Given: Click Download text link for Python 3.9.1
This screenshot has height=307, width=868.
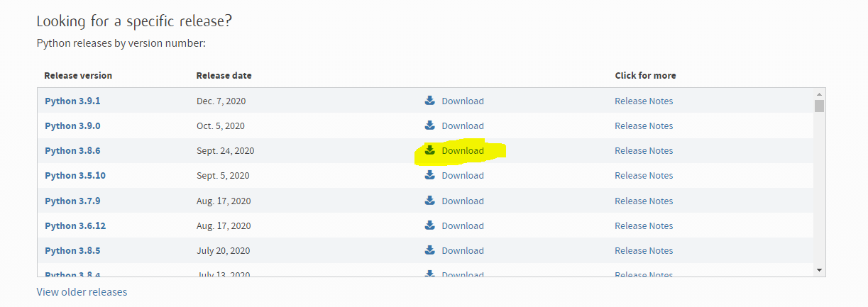Looking at the screenshot, I should [463, 101].
